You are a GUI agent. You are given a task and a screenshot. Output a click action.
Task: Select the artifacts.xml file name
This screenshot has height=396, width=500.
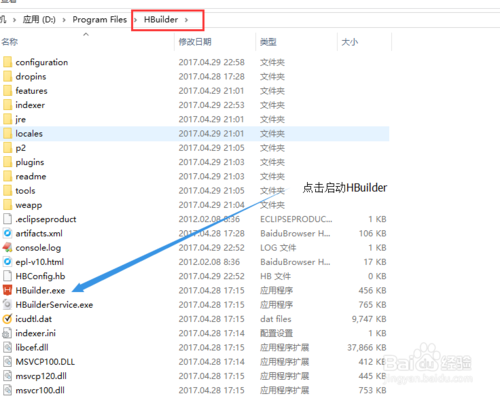click(39, 233)
